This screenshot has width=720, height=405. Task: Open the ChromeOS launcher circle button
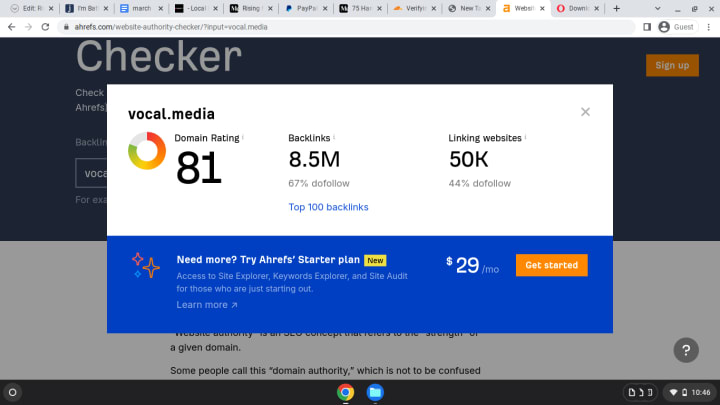12,393
